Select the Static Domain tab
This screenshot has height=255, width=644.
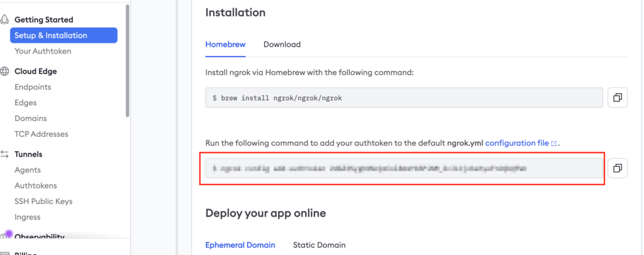click(x=319, y=245)
